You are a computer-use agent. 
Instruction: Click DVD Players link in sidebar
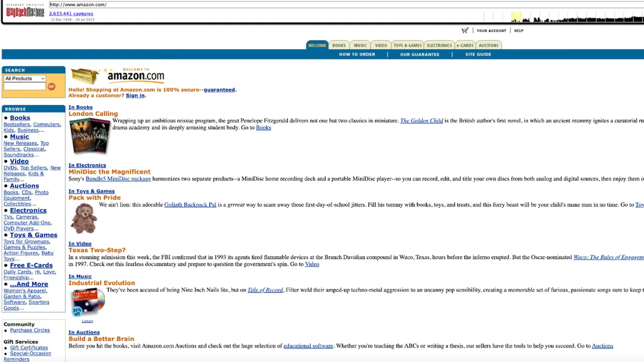coord(18,228)
